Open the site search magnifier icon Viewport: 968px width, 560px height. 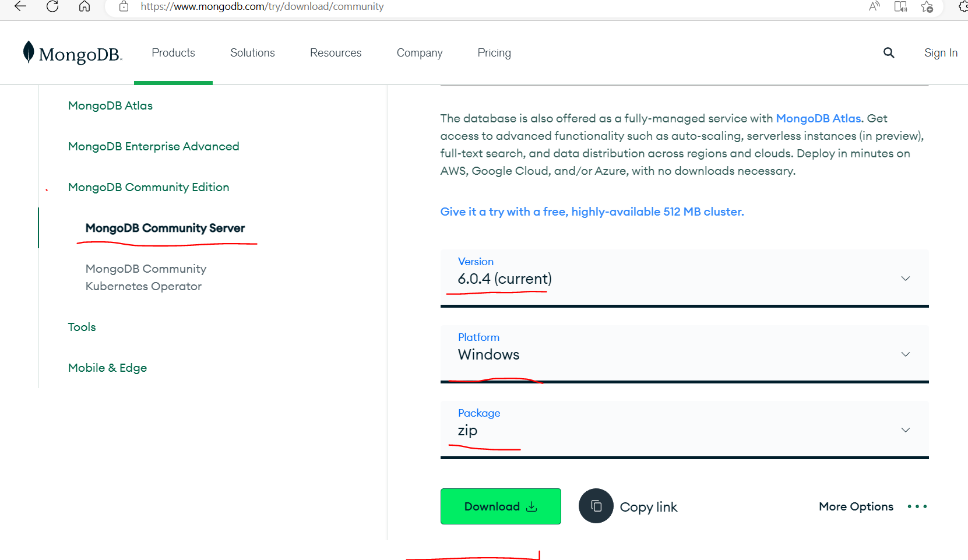click(x=889, y=53)
